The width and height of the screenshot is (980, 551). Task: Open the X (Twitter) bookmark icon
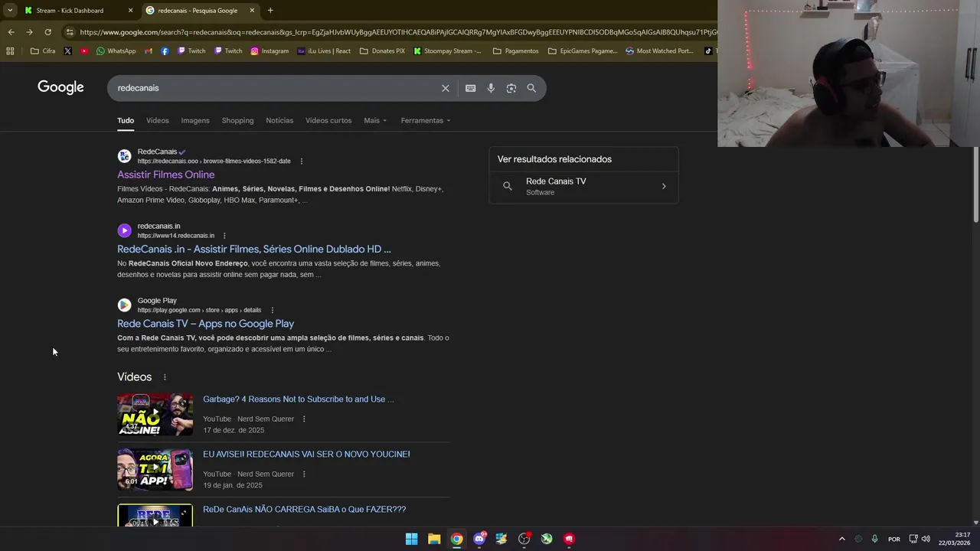67,51
